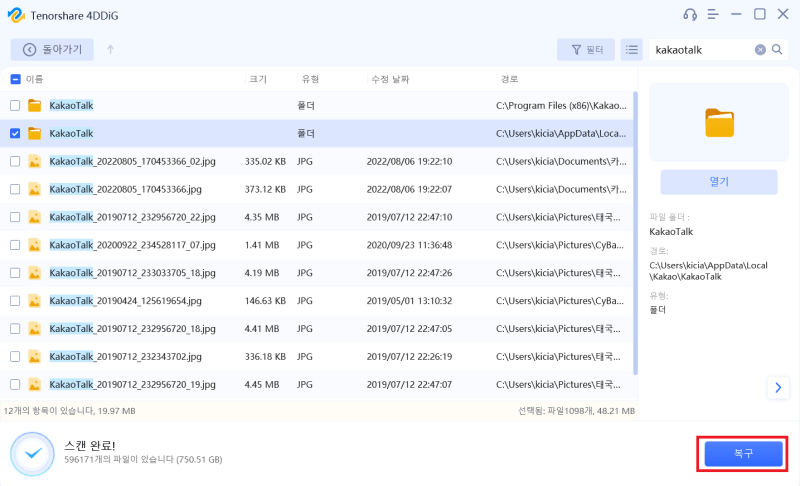The width and height of the screenshot is (800, 486).
Task: Click size value 146.63 KB
Action: pos(265,301)
